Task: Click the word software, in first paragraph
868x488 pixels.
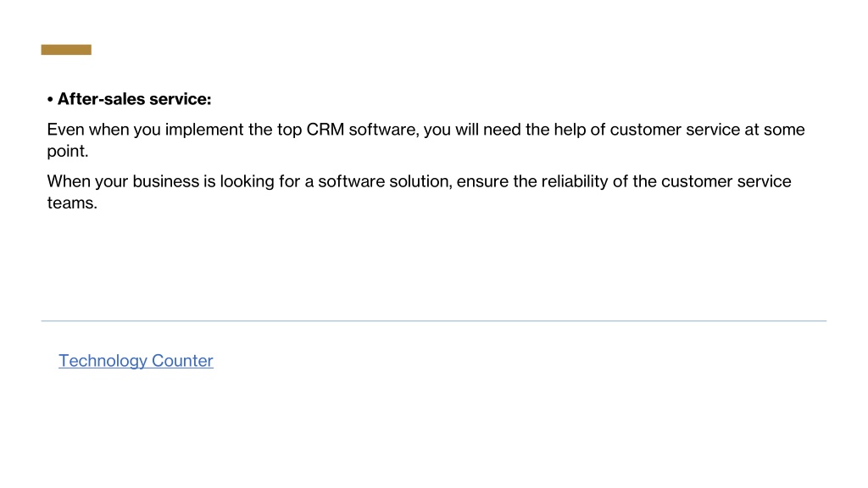Action: [x=384, y=130]
